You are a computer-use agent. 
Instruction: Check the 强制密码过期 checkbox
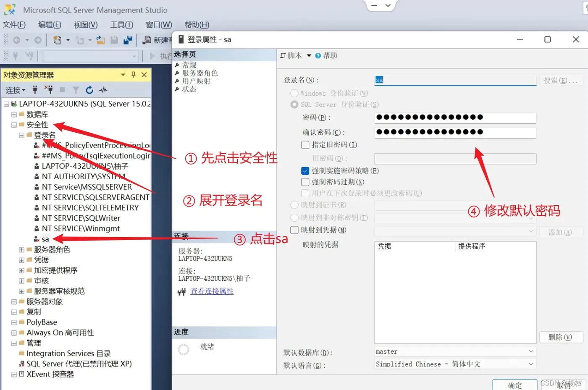(305, 182)
